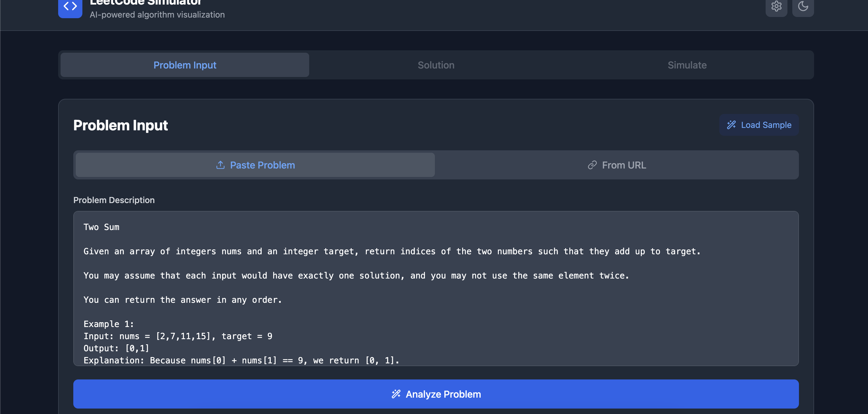Image resolution: width=868 pixels, height=414 pixels.
Task: Open the Simulate tab
Action: pos(687,65)
